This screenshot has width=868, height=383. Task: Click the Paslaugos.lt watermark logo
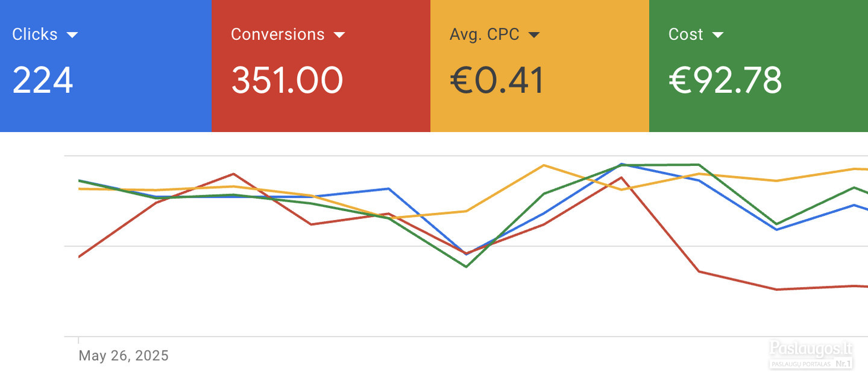pyautogui.click(x=811, y=349)
